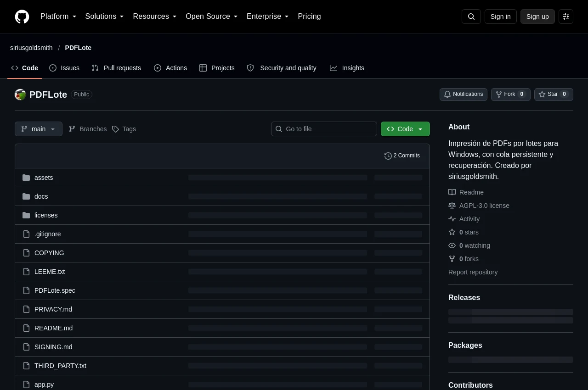Open the main branch dropdown
Image resolution: width=588 pixels, height=390 pixels.
pyautogui.click(x=39, y=129)
